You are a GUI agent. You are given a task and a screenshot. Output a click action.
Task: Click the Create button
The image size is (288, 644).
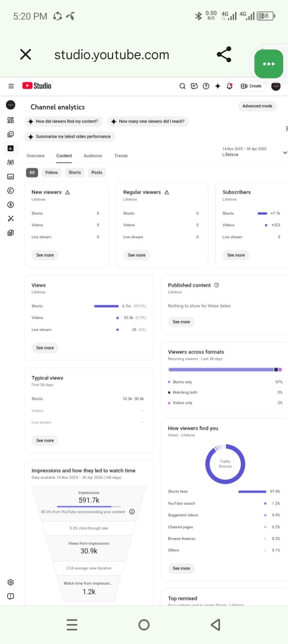pos(252,86)
